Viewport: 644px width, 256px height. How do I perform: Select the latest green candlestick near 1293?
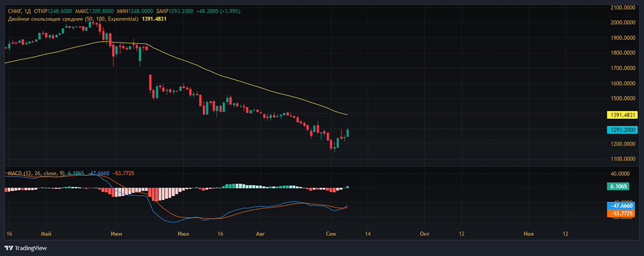[x=348, y=133]
